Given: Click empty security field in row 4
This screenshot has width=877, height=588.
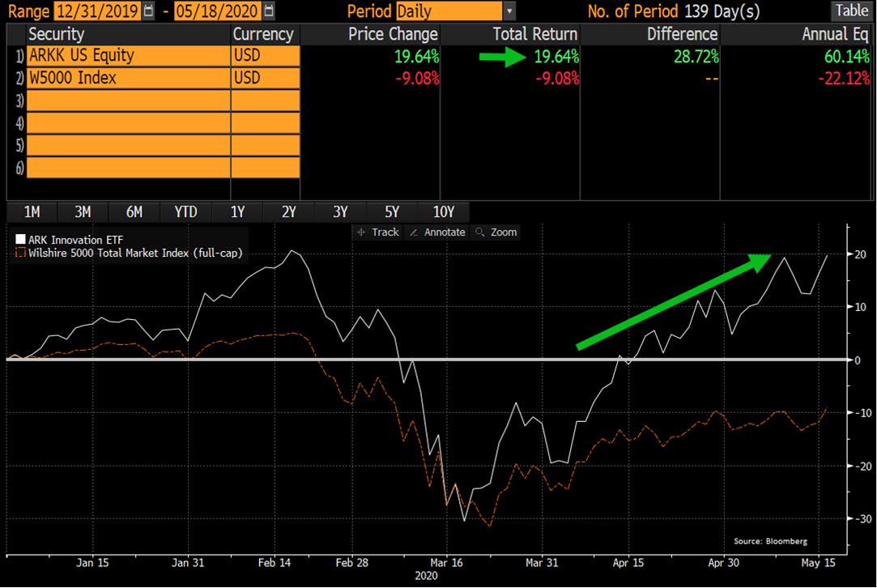Looking at the screenshot, I should tap(129, 123).
